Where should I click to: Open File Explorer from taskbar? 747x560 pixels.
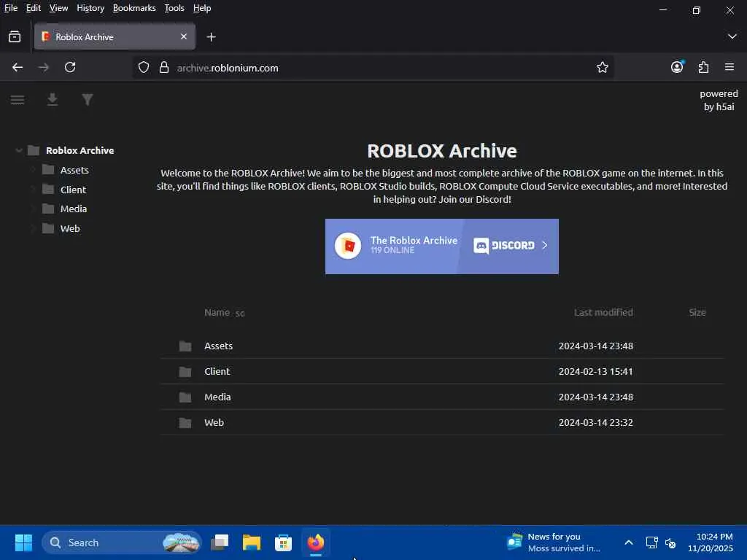pyautogui.click(x=252, y=542)
